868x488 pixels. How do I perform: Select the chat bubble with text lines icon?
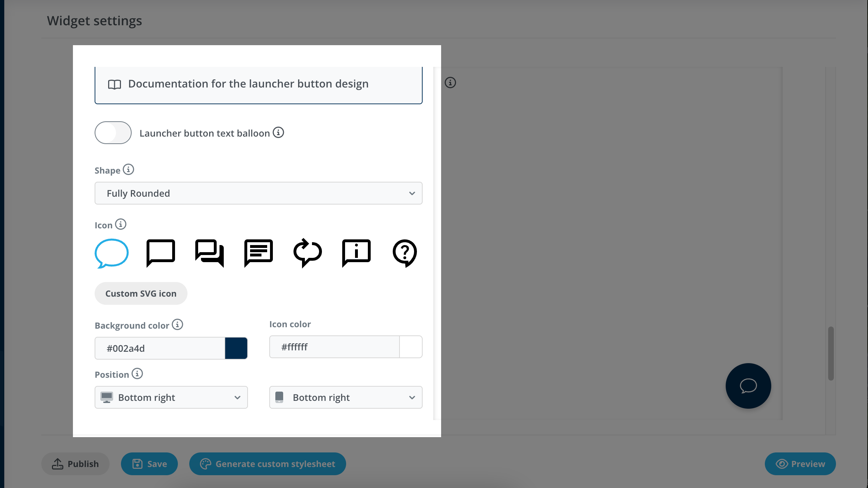tap(258, 253)
